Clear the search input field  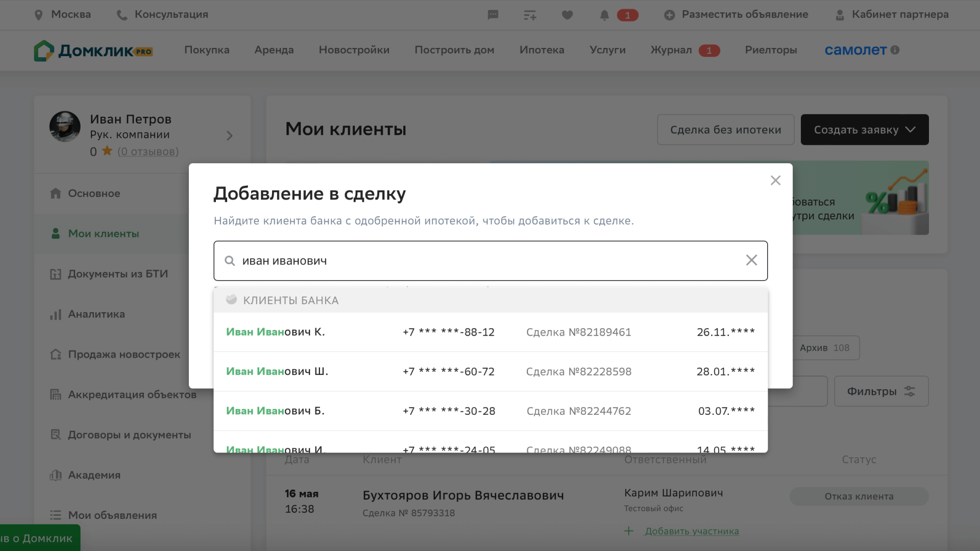(x=751, y=260)
